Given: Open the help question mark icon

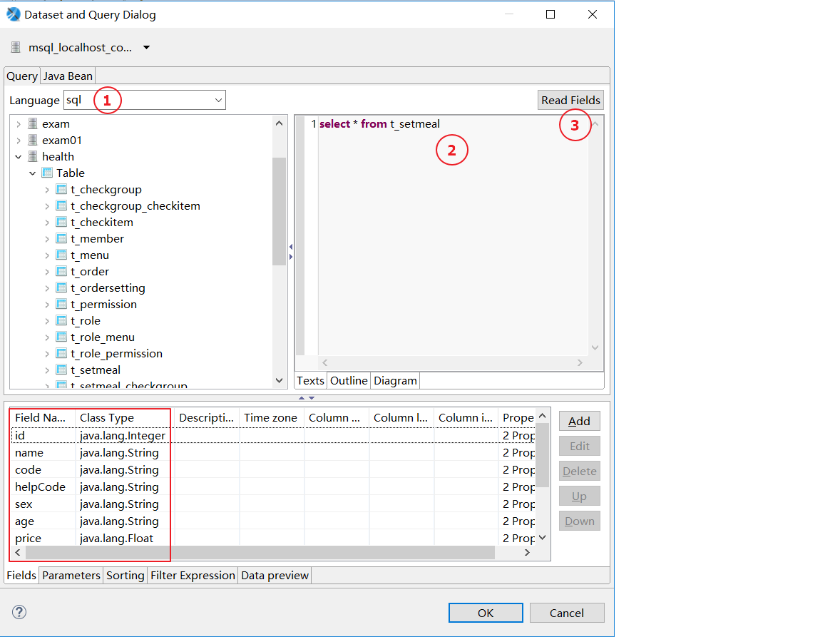Looking at the screenshot, I should click(x=19, y=612).
